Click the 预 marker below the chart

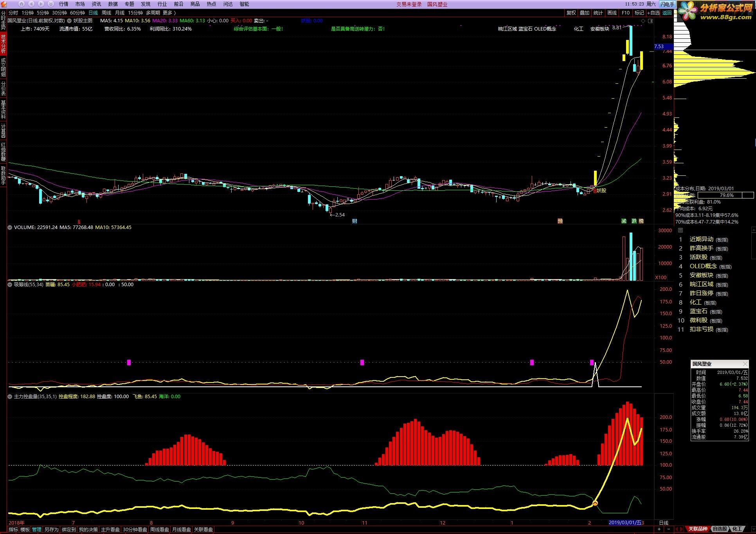(560, 221)
